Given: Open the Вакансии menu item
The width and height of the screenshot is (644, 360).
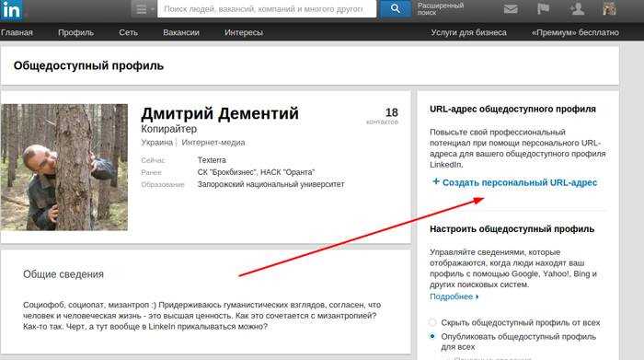Looking at the screenshot, I should tap(180, 32).
